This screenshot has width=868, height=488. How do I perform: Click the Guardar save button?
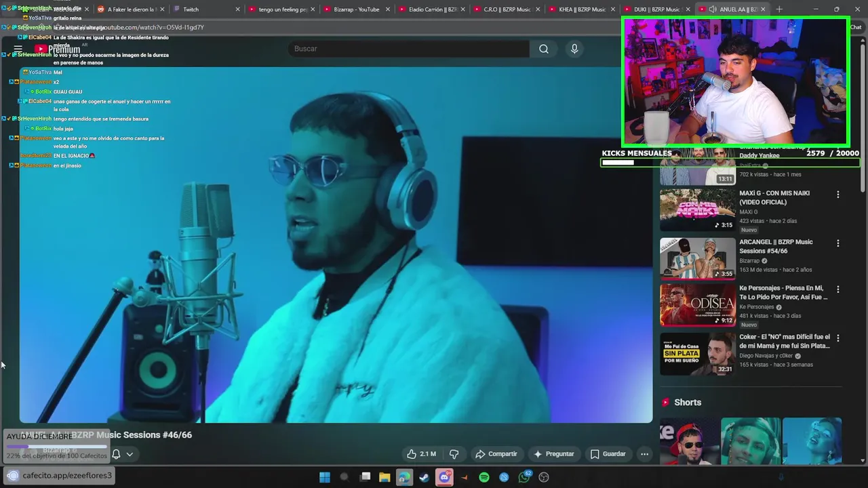(x=608, y=454)
